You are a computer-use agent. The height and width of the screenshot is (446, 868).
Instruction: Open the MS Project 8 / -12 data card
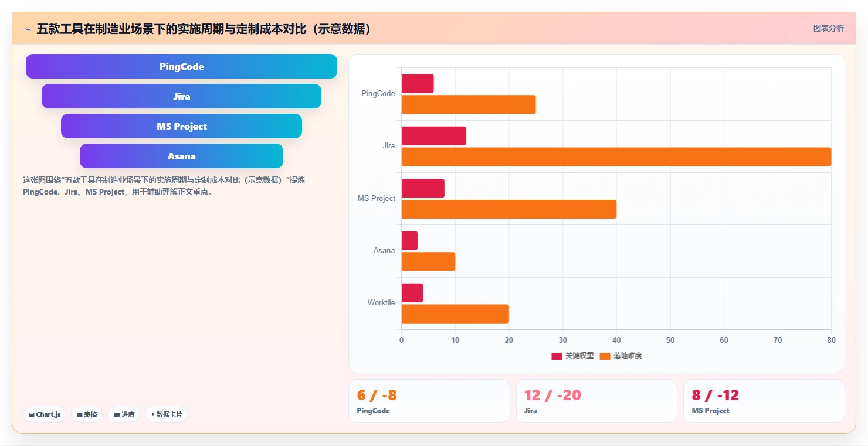tap(764, 401)
